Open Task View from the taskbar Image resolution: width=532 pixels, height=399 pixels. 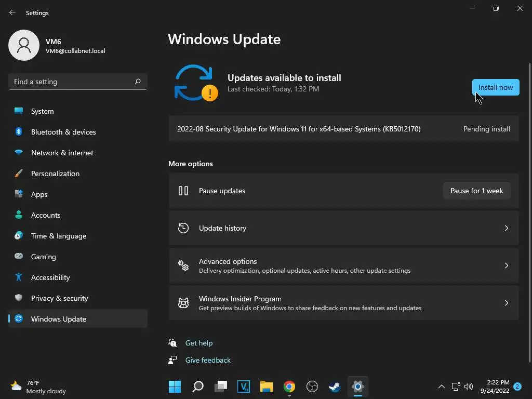click(220, 387)
